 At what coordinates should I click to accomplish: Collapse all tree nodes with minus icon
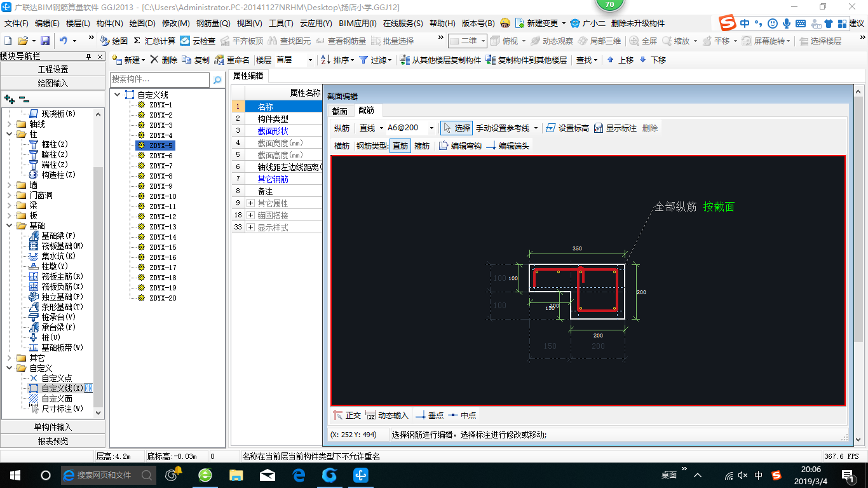(24, 98)
